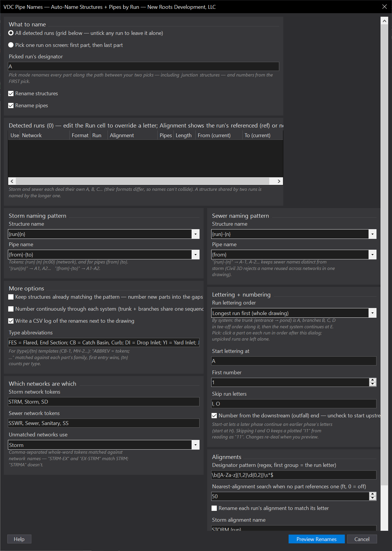Click Picked run's designator field

pos(144,67)
